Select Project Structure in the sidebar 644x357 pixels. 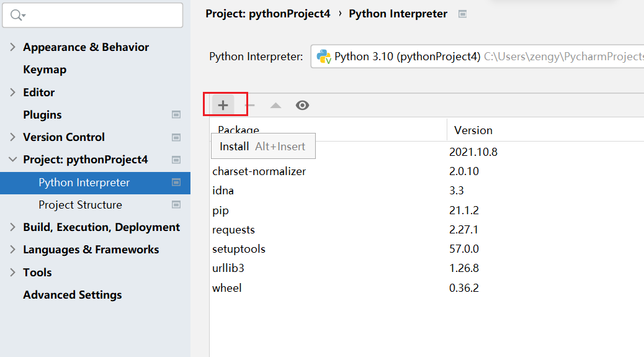[80, 205]
